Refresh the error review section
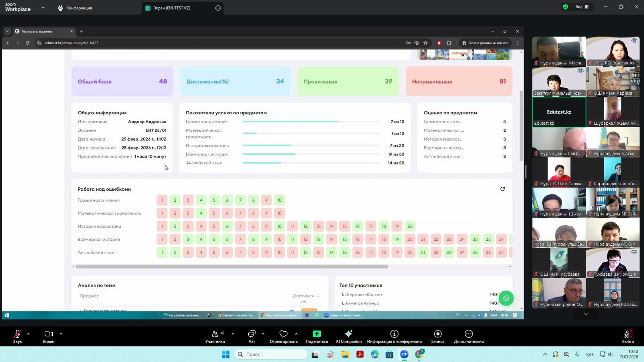644x362 pixels. coord(502,189)
